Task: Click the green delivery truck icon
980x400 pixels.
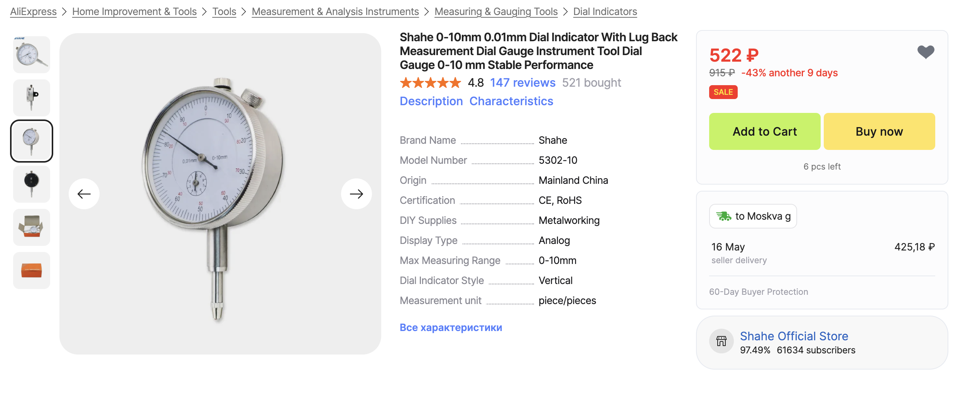Action: 723,216
